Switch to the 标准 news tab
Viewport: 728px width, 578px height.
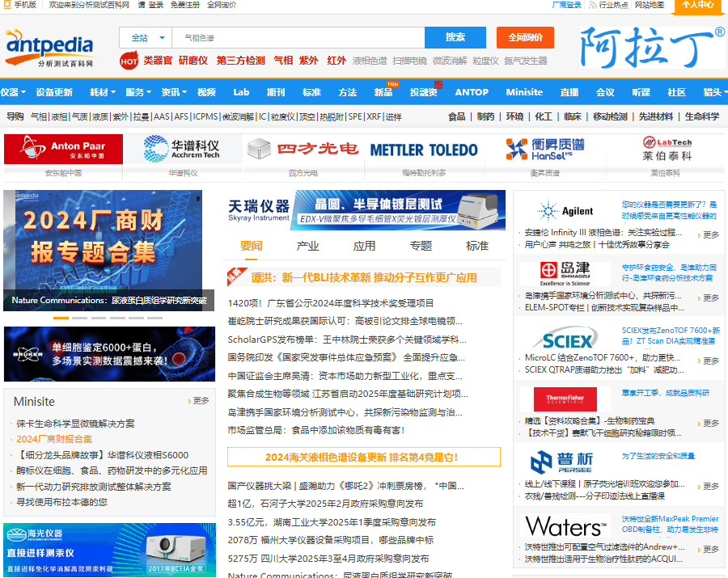[x=477, y=246]
